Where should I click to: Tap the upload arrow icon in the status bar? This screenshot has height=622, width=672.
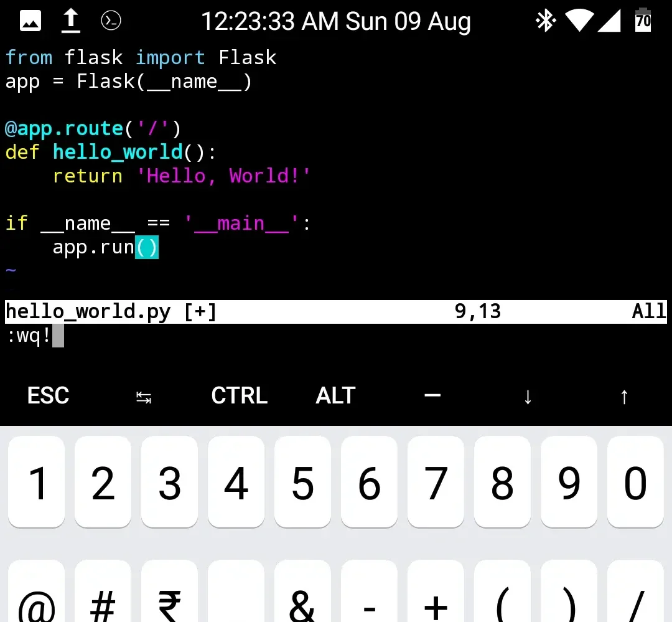tap(70, 21)
